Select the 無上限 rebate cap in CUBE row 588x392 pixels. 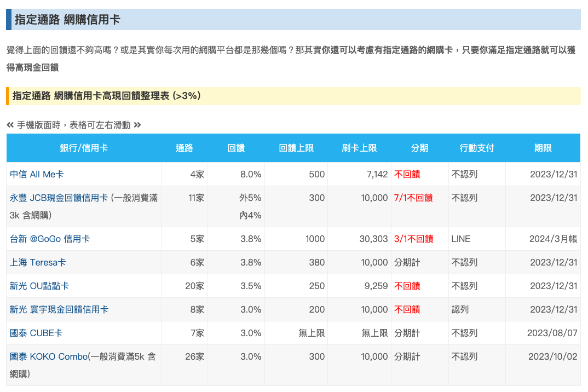point(296,333)
